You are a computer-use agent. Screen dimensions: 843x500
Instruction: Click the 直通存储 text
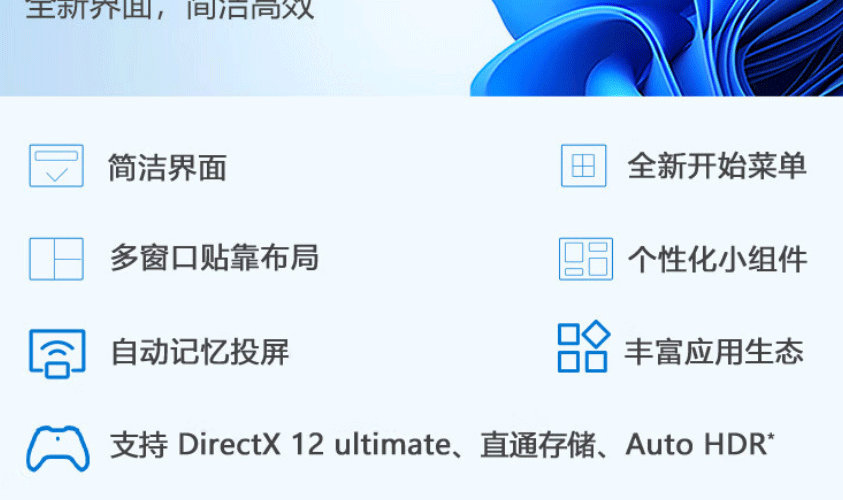click(538, 445)
